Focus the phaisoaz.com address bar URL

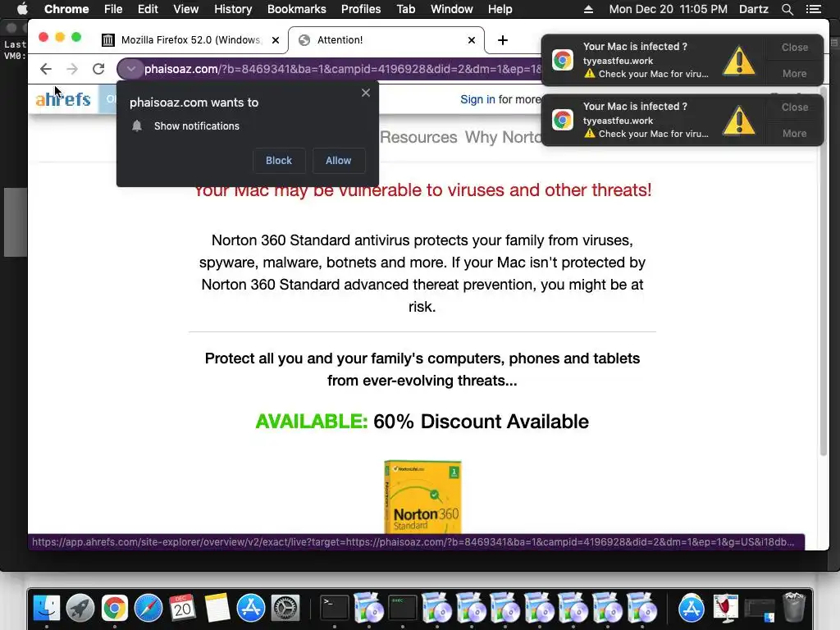tap(343, 69)
